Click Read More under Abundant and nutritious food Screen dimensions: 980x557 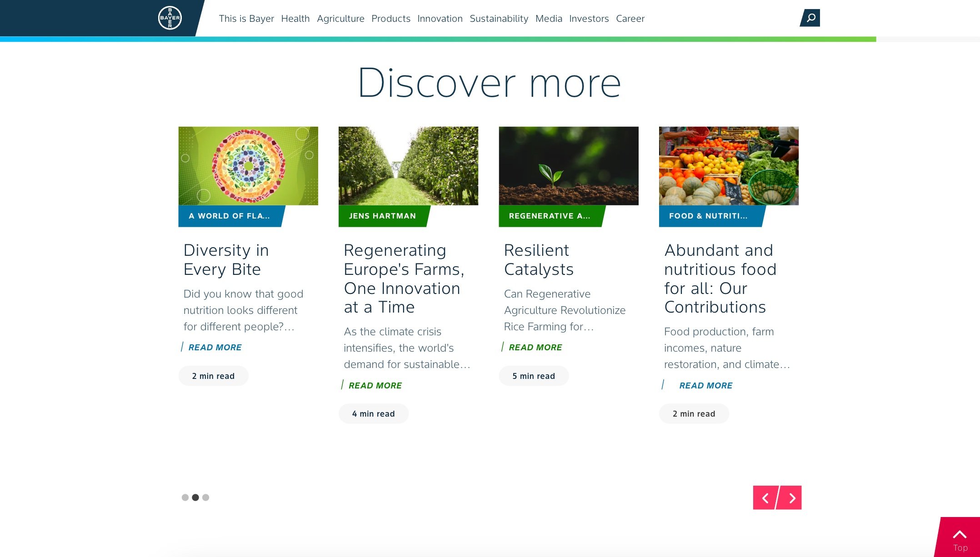pyautogui.click(x=705, y=386)
